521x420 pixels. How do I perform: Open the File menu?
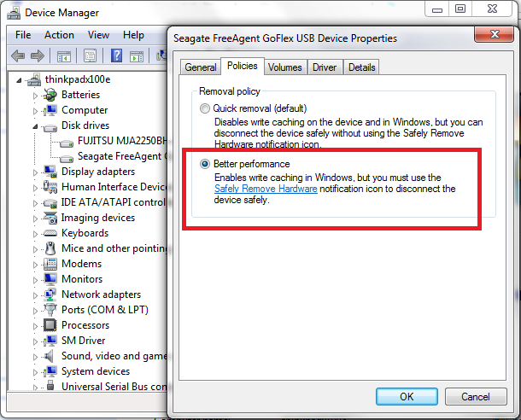[23, 35]
